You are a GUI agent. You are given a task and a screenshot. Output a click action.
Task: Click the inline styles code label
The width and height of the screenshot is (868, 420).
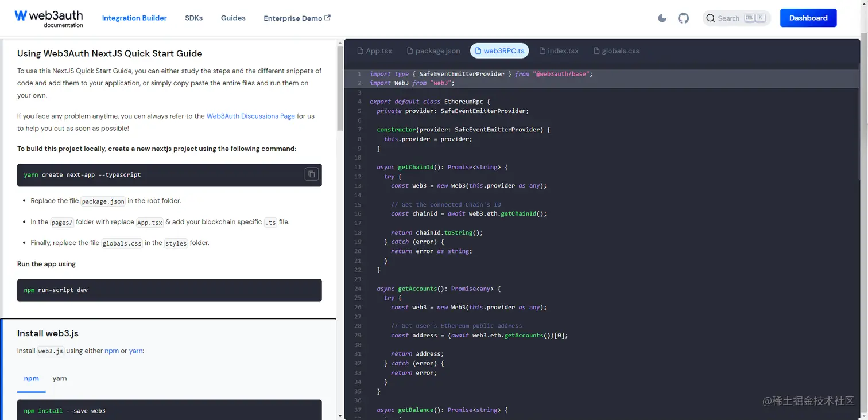tap(176, 243)
